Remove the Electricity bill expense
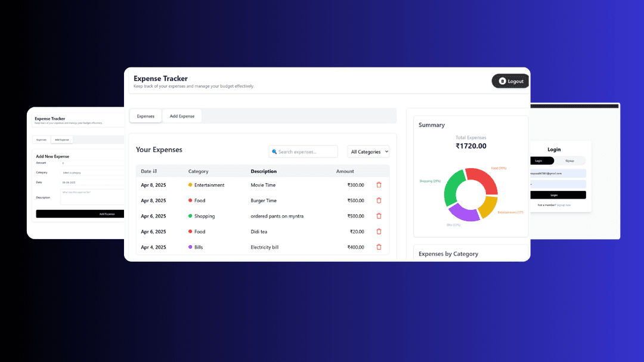 (x=379, y=247)
